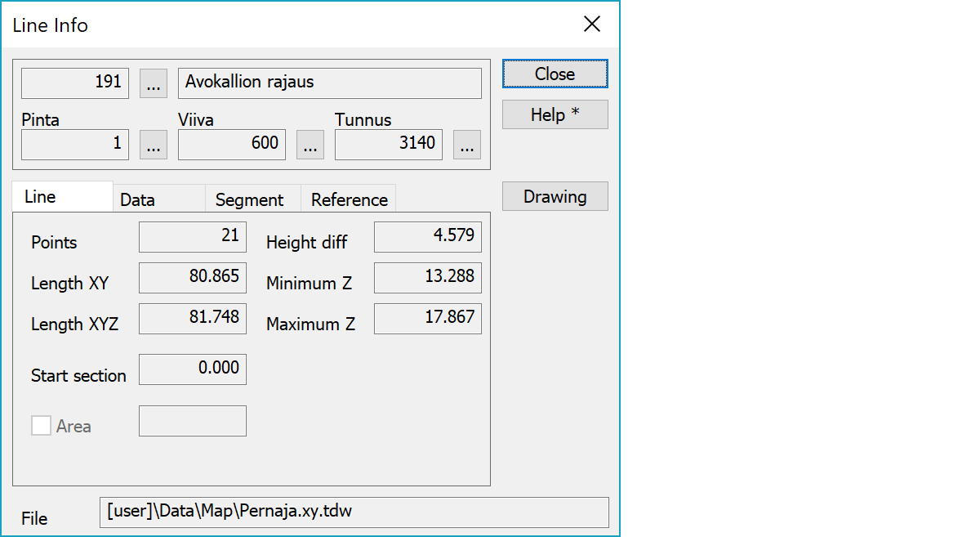Open the Viiva browse ellipsis button
The height and width of the screenshot is (537, 980).
[310, 145]
